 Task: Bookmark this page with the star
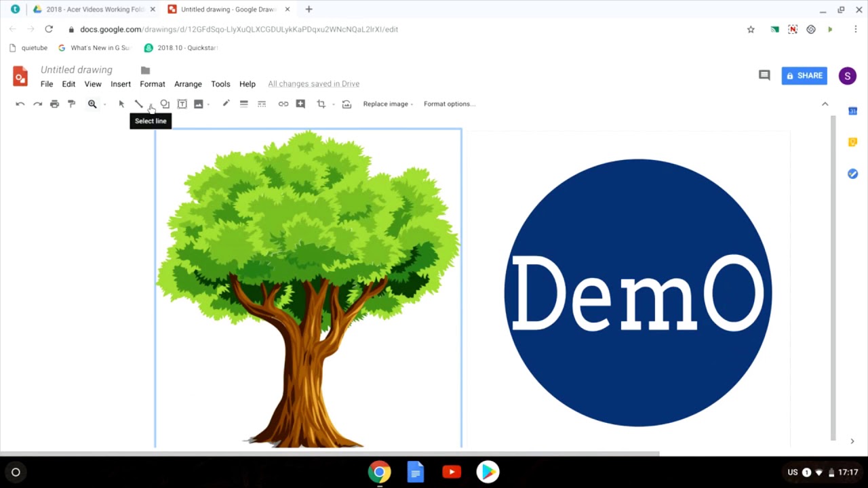pyautogui.click(x=751, y=29)
